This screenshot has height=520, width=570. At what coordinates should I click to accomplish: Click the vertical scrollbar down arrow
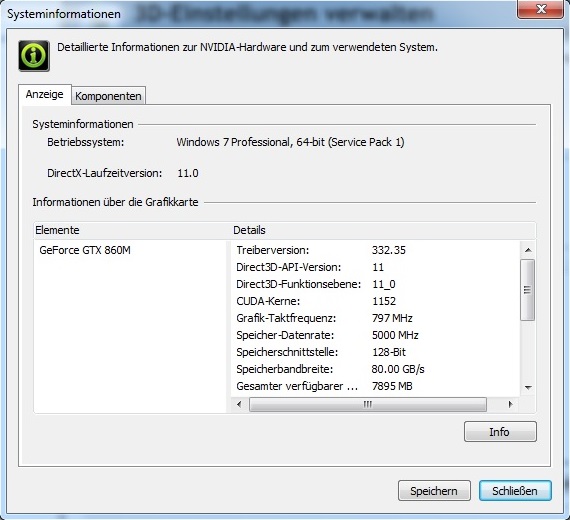tap(528, 388)
